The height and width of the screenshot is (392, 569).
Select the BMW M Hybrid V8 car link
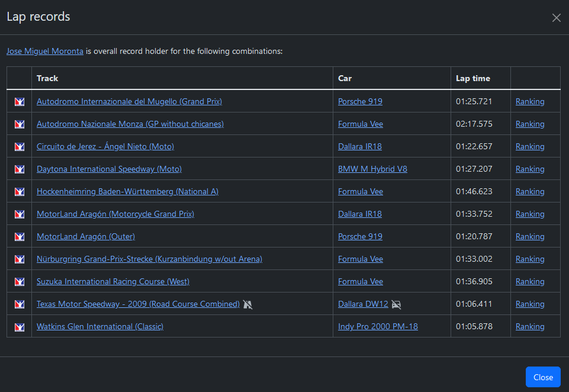[372, 169]
